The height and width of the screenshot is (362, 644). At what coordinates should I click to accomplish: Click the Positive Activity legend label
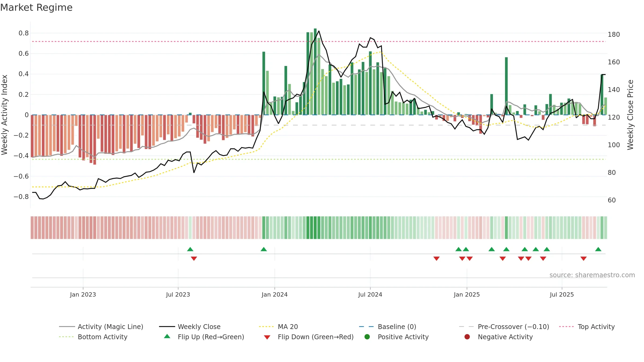tap(403, 337)
